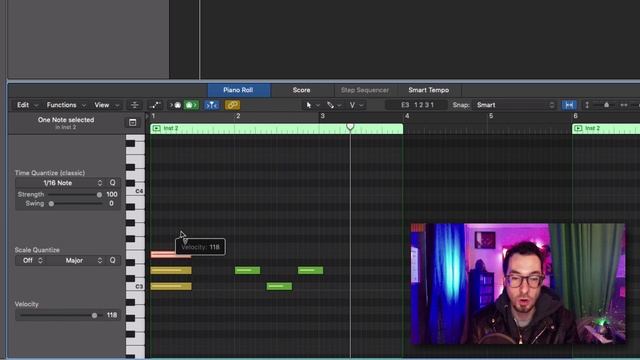
Task: Toggle the horizontal auto zoom button
Action: [569, 105]
